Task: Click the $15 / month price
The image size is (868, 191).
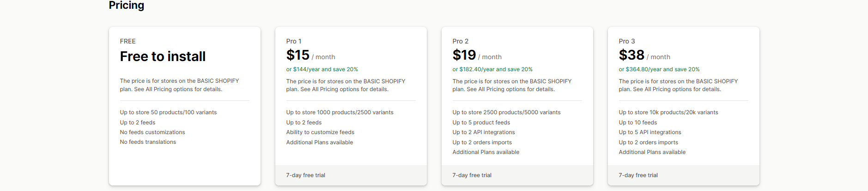Action: (310, 55)
